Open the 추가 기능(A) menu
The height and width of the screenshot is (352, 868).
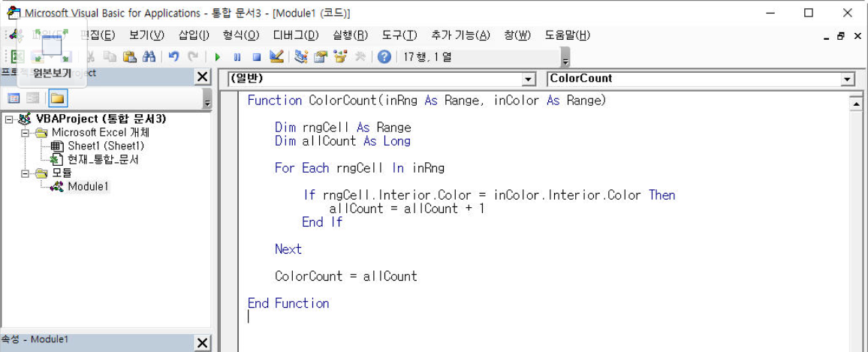[460, 35]
